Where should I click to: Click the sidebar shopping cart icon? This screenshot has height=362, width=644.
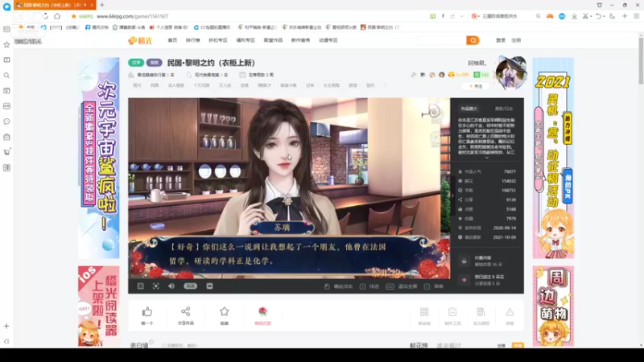coord(6,152)
